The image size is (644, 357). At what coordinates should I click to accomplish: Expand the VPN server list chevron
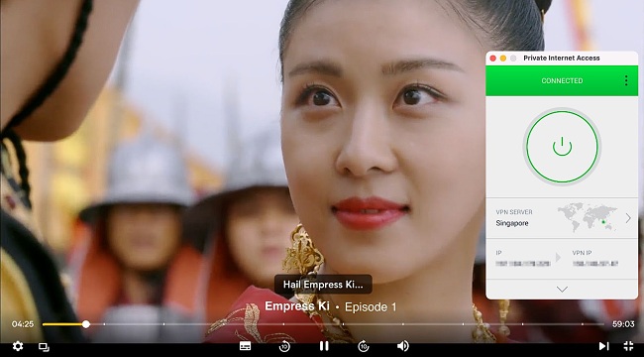[x=628, y=218]
